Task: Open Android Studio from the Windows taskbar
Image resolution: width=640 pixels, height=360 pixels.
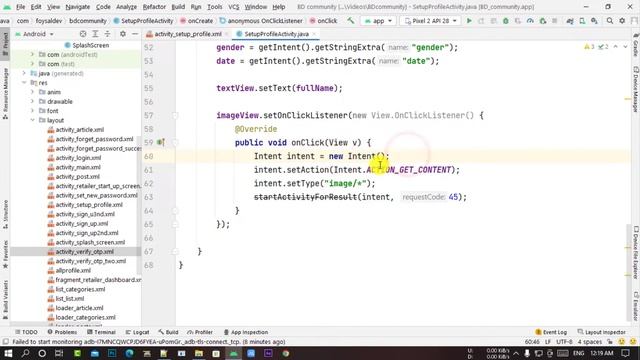Action: tap(234, 353)
